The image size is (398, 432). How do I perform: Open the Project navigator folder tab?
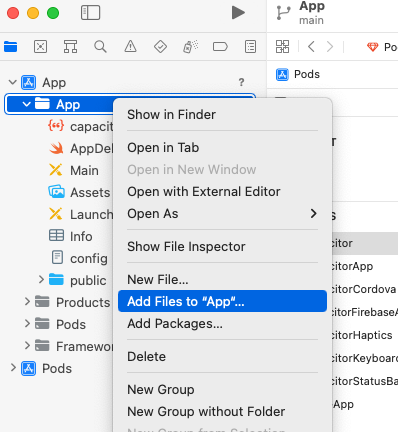point(11,47)
